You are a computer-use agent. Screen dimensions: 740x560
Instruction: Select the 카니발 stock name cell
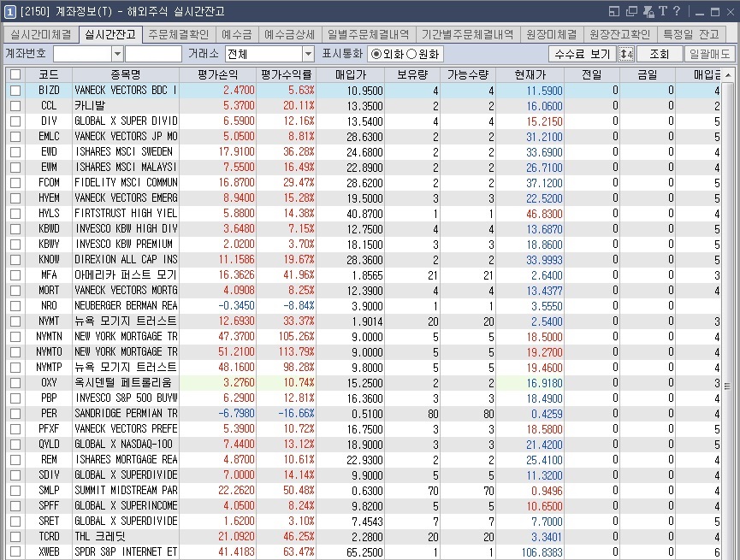tap(126, 106)
